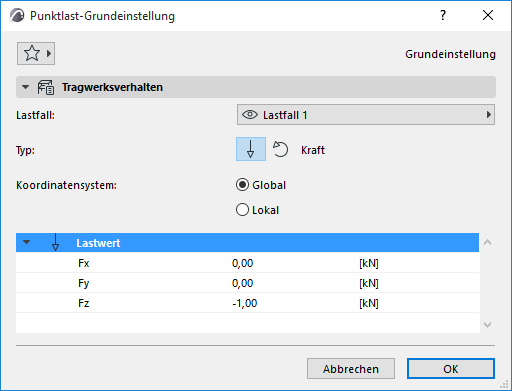The height and width of the screenshot is (391, 512).
Task: Click the Lastwert arrow icon in header
Action: click(x=55, y=242)
